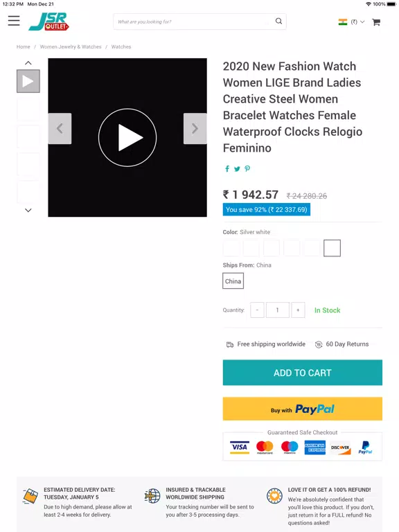Select the Silver white color swatch
The height and width of the screenshot is (532, 399).
coord(332,248)
